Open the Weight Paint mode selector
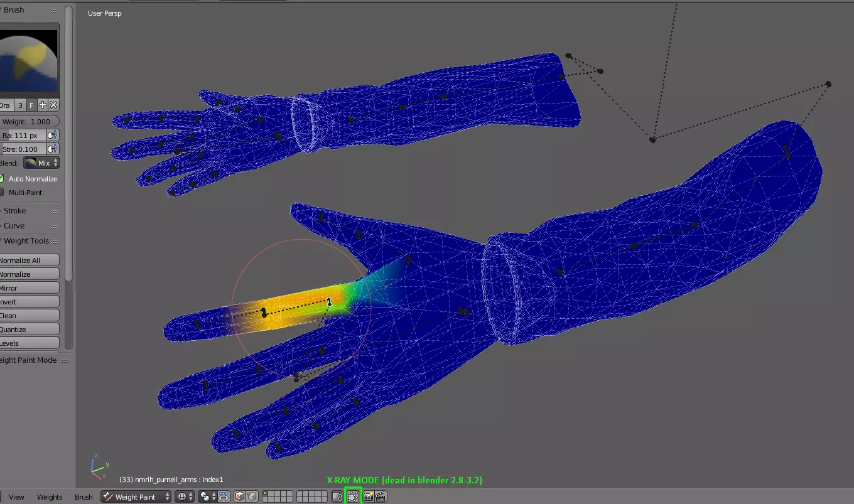The image size is (854, 504). (136, 496)
